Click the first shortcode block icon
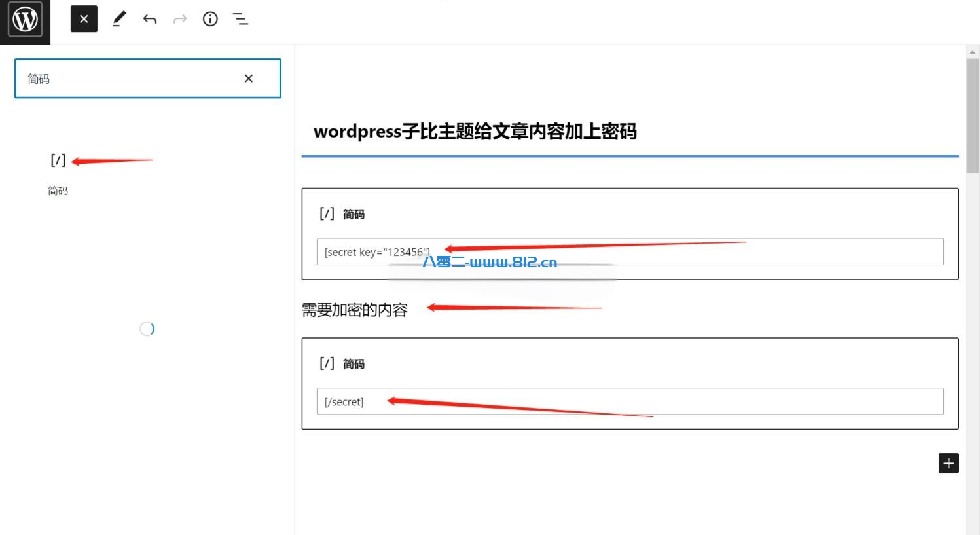The image size is (980, 535). point(327,213)
